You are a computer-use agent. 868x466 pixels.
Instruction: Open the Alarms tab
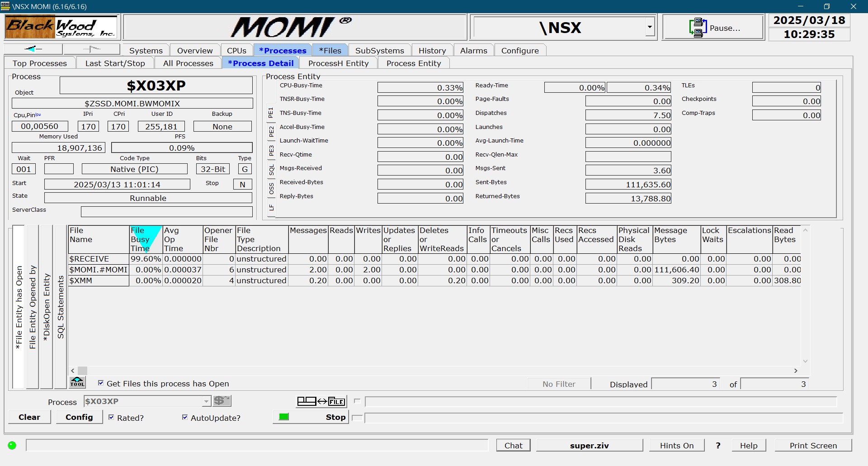(474, 50)
